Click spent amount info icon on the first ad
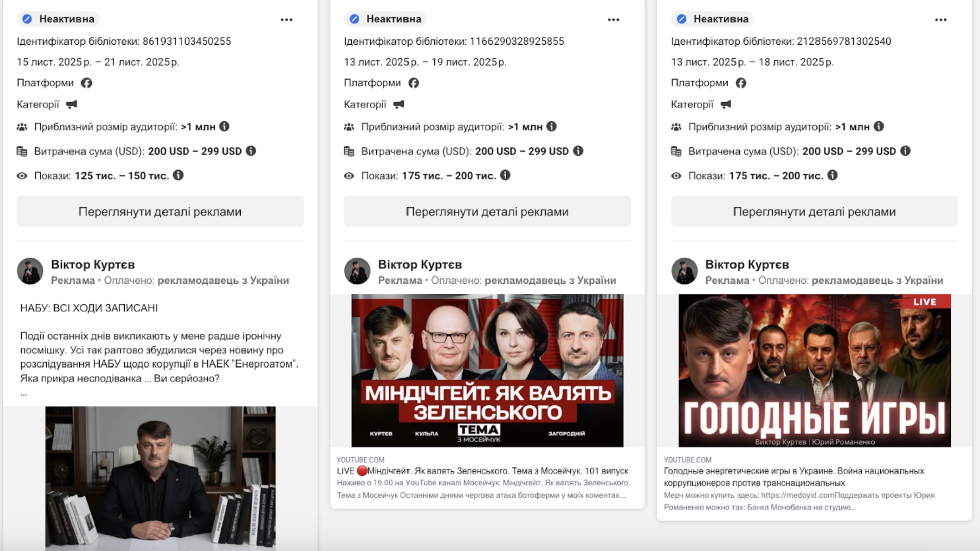This screenshot has width=980, height=551. [x=251, y=151]
